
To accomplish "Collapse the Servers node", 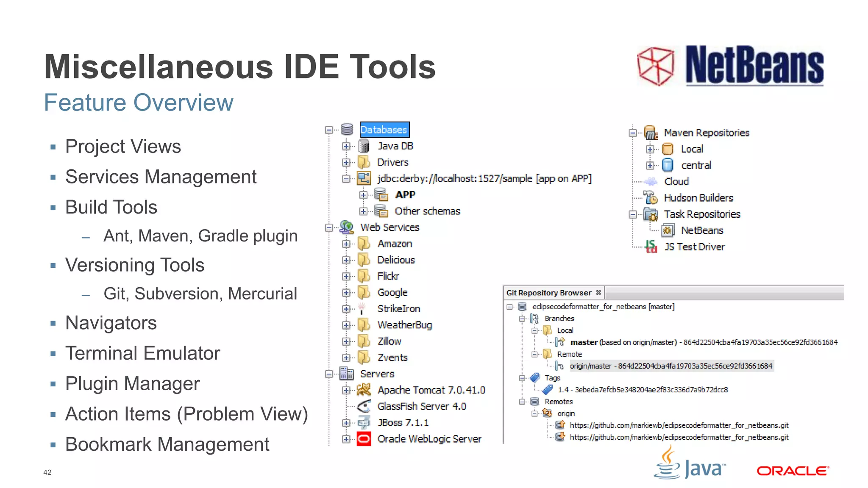I will click(x=329, y=374).
